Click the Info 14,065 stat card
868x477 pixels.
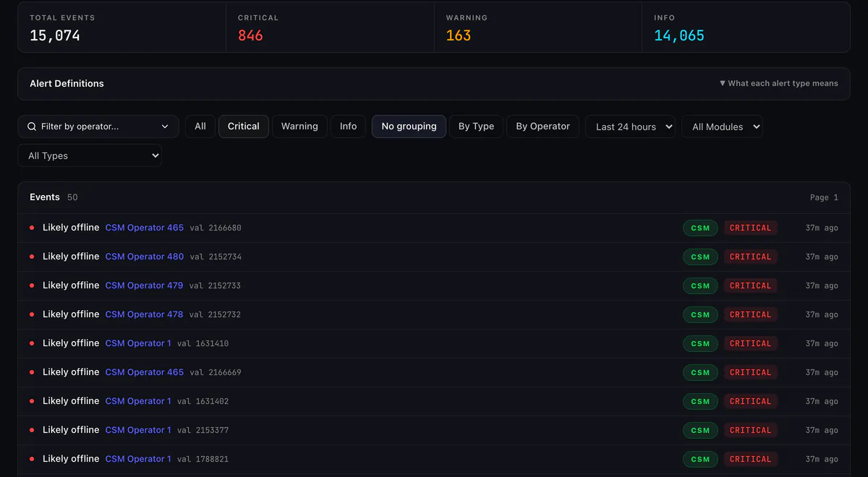click(x=746, y=27)
